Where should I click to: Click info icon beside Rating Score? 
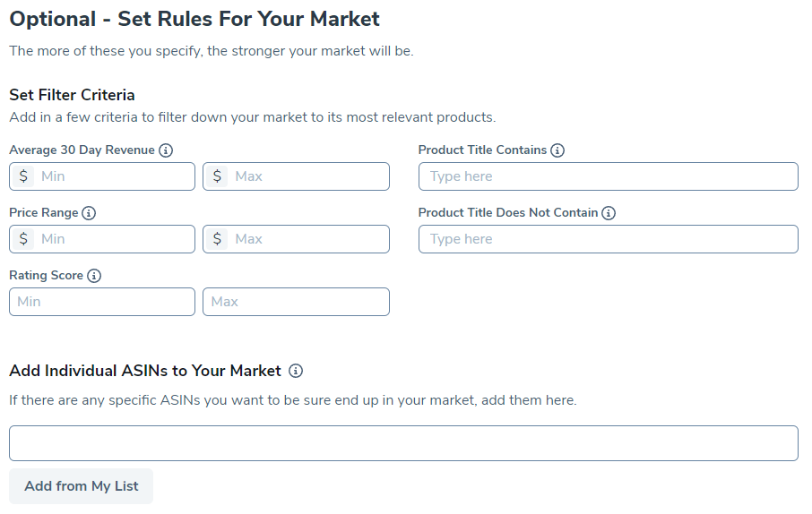94,276
